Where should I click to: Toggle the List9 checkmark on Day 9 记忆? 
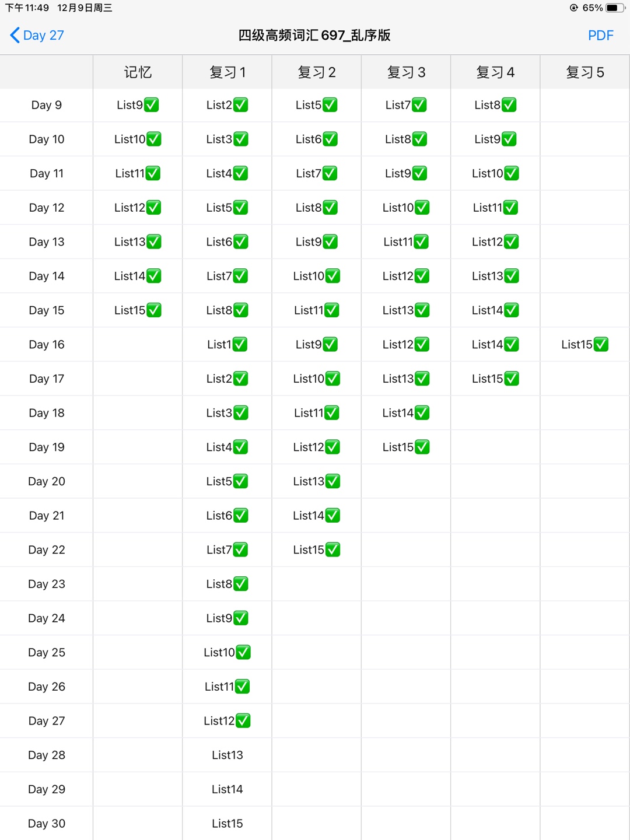click(152, 105)
